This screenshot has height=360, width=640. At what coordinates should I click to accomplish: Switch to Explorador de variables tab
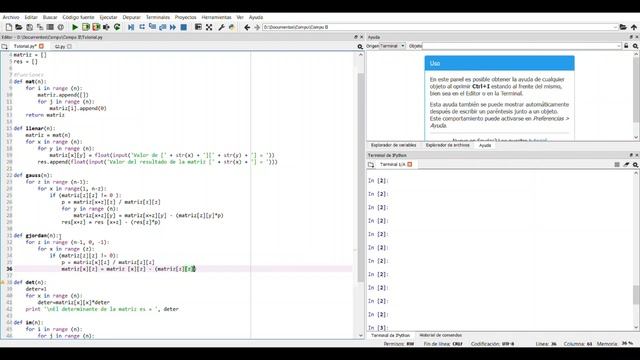393,145
